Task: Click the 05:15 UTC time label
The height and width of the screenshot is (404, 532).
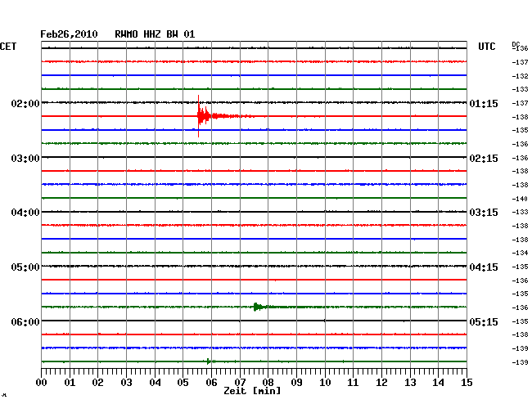Action: pos(484,321)
